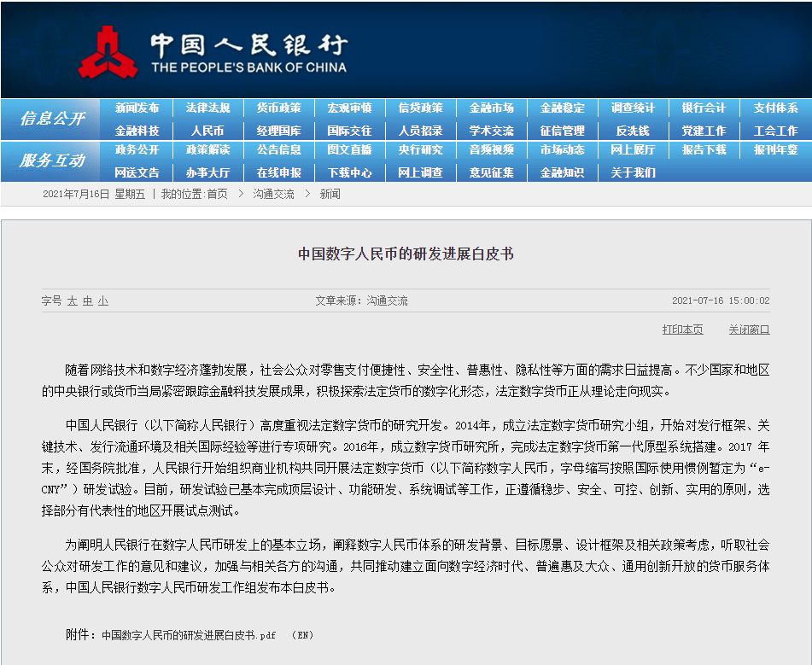Open 金融知识 page

(x=563, y=172)
